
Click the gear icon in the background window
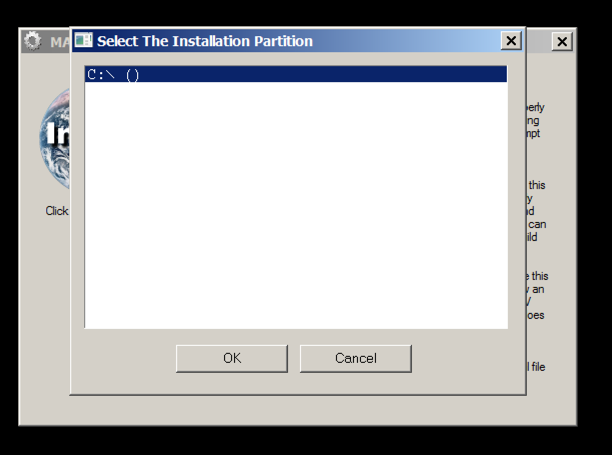(32, 41)
